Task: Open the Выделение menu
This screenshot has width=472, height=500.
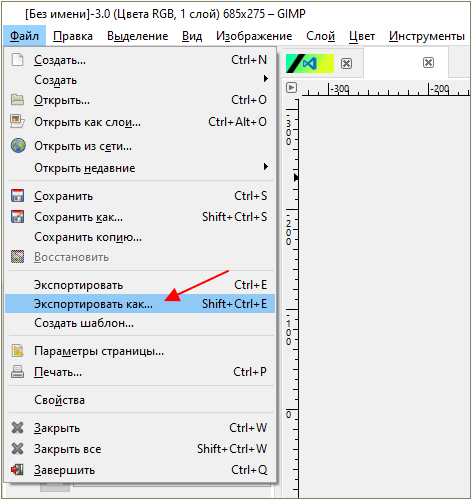Action: (137, 36)
